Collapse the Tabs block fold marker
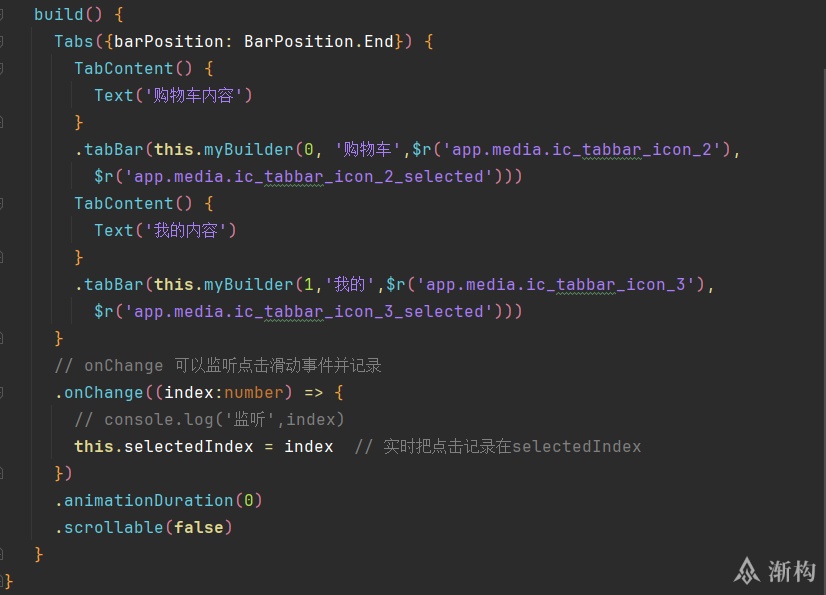 point(2,41)
